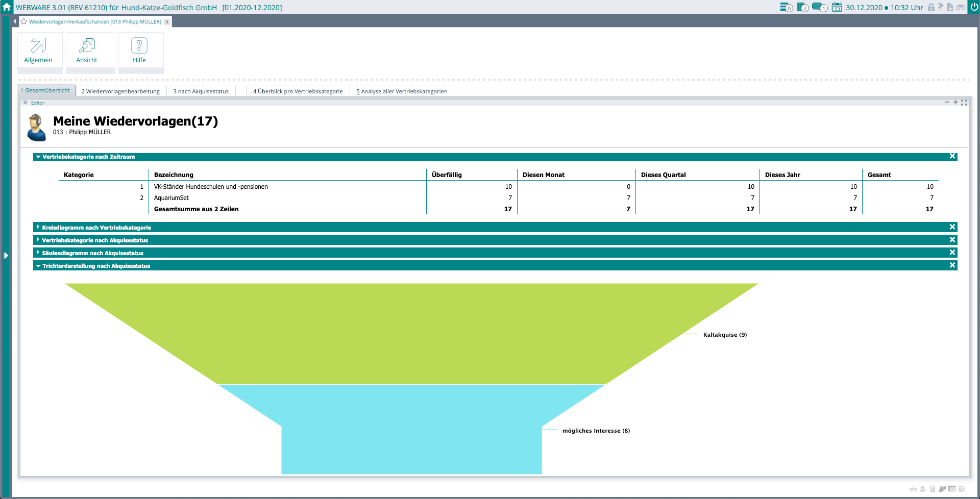
Task: Open the calculator icon in status bar
Action: point(933,489)
